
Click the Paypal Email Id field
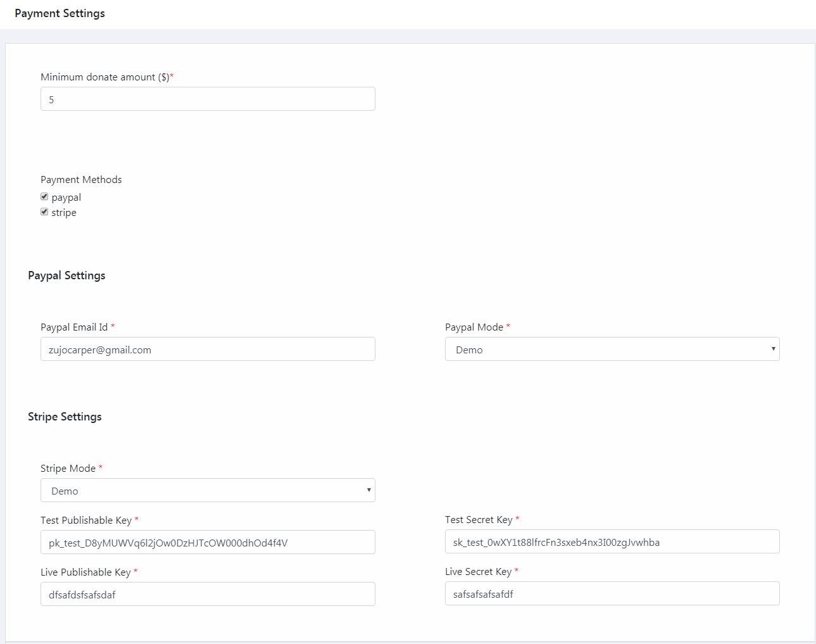pos(208,349)
